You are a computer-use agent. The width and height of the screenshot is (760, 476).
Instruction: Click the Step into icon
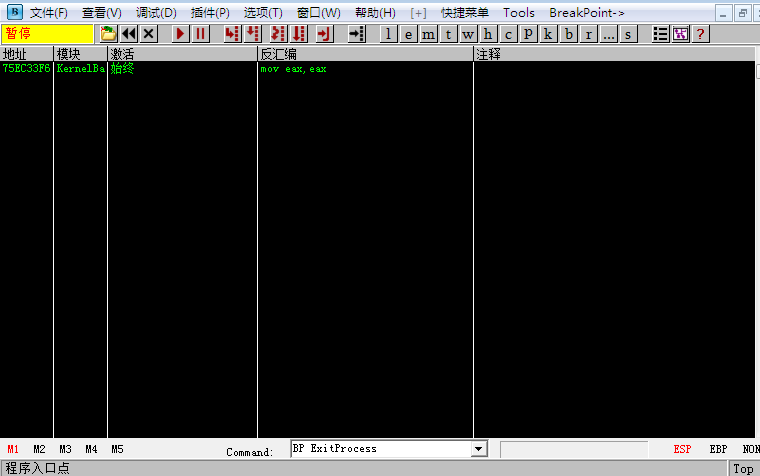click(231, 34)
